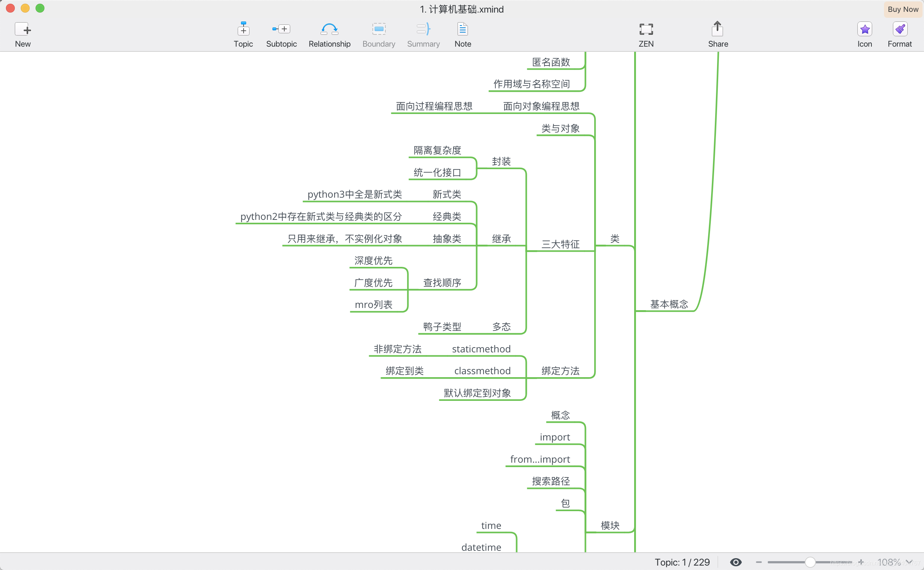
Task: Select the datetime topic
Action: click(x=481, y=547)
